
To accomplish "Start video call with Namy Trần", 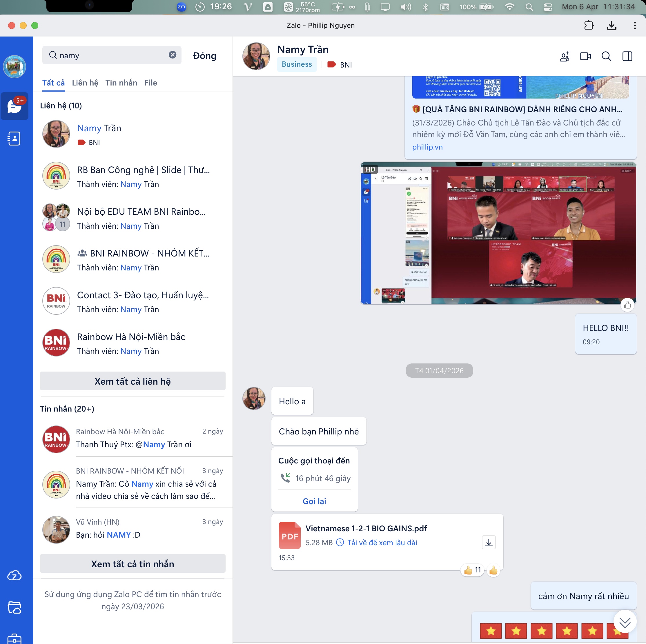I will coord(585,56).
